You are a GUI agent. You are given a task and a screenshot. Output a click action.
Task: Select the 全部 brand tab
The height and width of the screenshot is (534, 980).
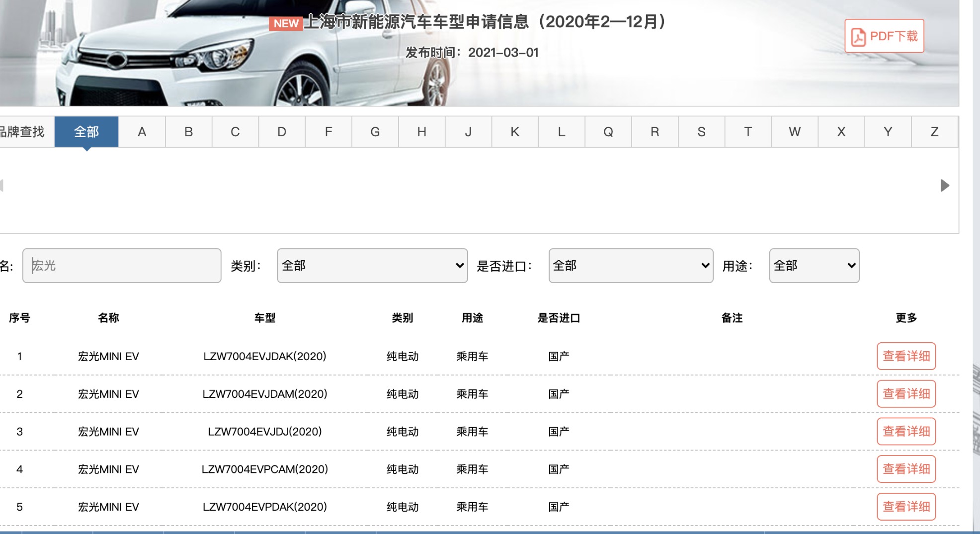pos(86,132)
